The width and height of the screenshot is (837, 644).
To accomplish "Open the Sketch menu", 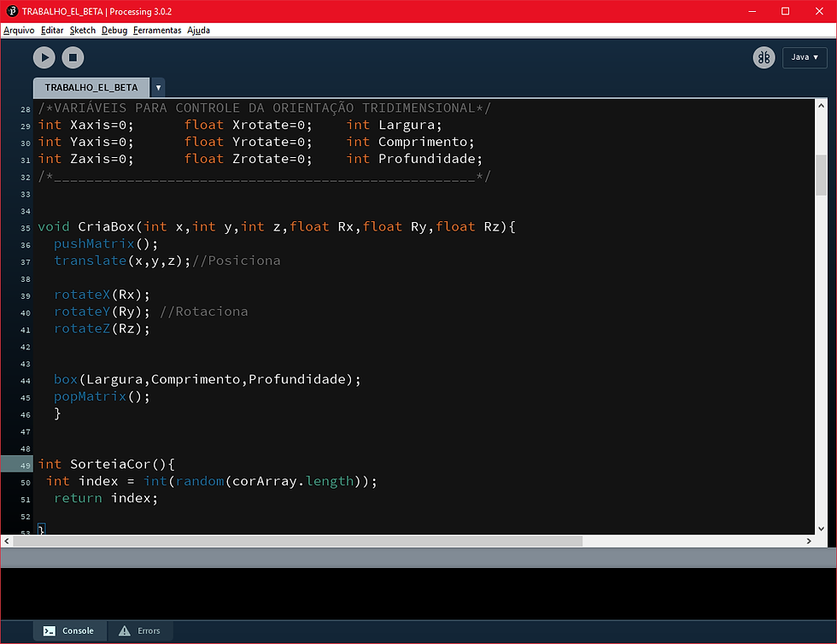I will point(83,31).
